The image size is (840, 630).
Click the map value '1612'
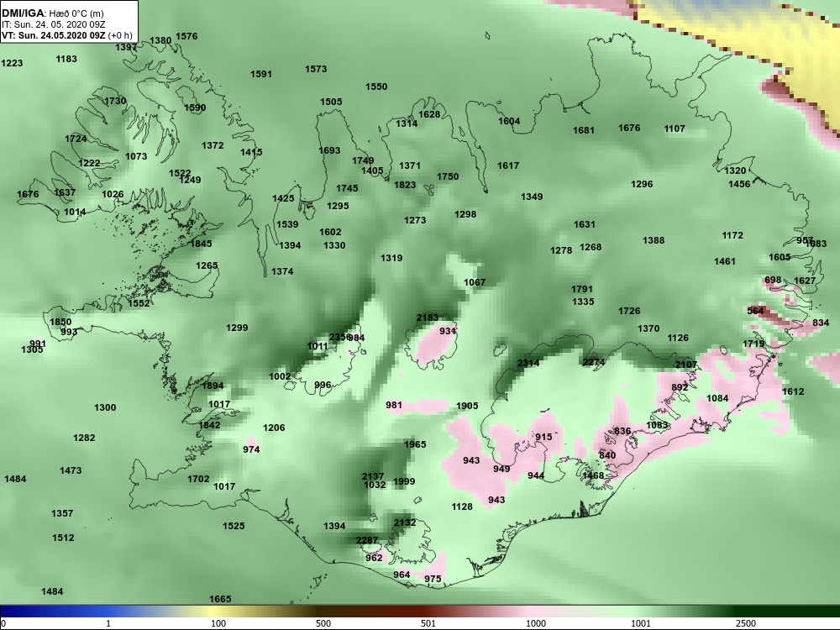(793, 391)
